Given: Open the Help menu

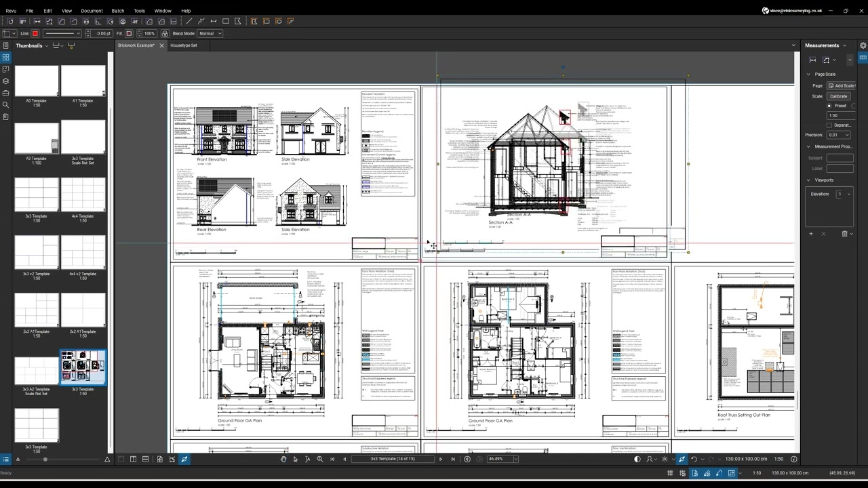Looking at the screenshot, I should click(186, 11).
